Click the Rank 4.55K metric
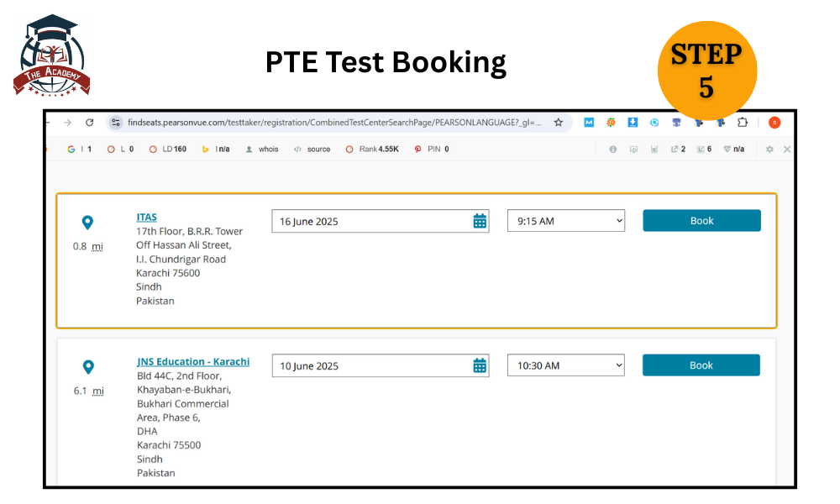This screenshot has width=840, height=504. 372,150
